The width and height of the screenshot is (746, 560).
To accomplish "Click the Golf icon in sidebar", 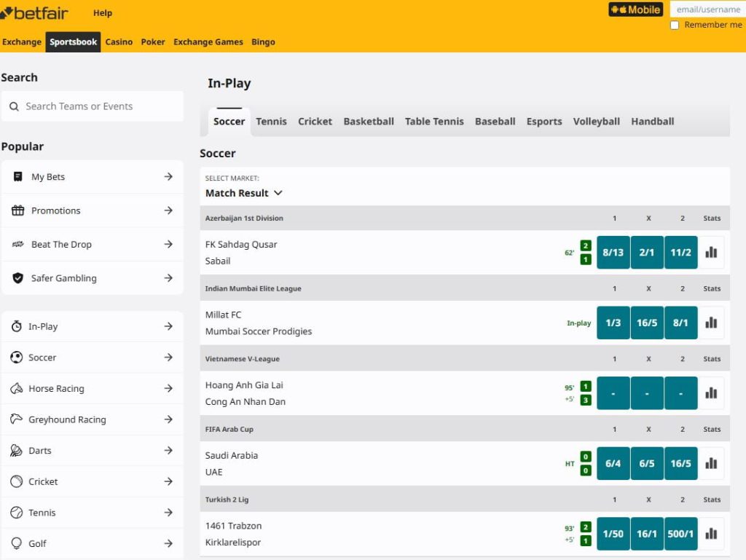I will (17, 543).
